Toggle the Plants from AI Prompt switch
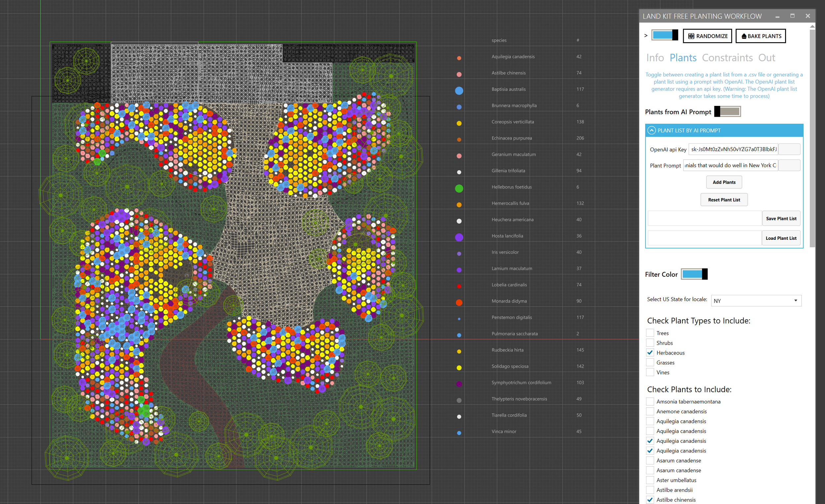Image resolution: width=825 pixels, height=504 pixels. pos(727,111)
